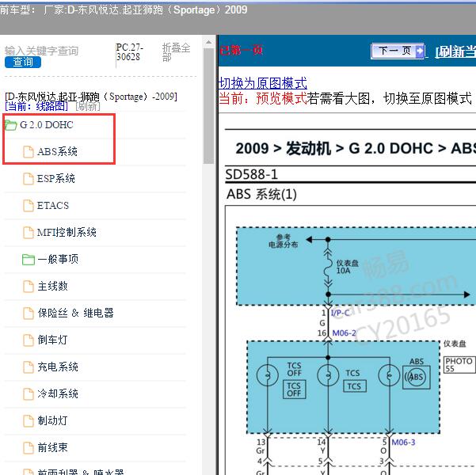This screenshot has height=475, width=476.
Task: Click 切换为原图模式 link
Action: point(263,83)
